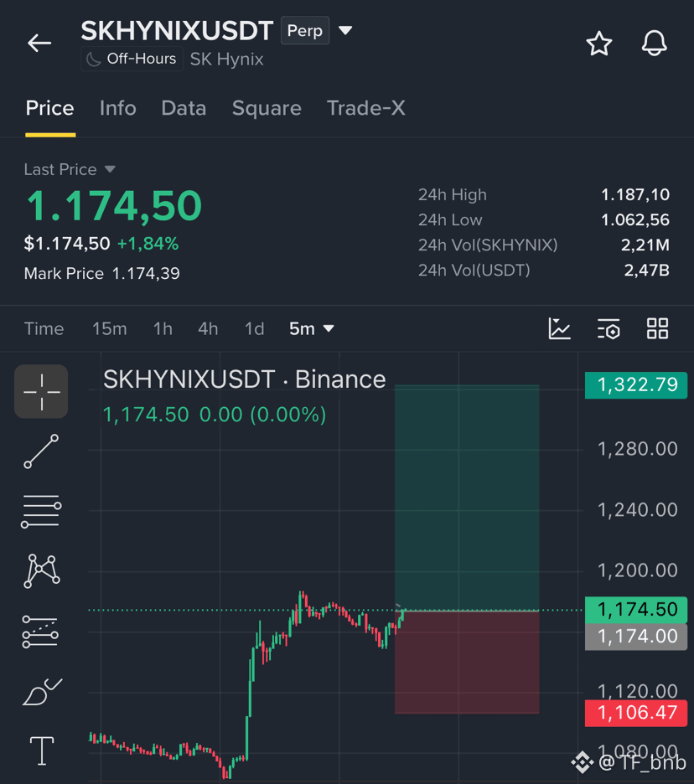The image size is (694, 784).
Task: Click the 1,174.50 current price label
Action: point(636,610)
